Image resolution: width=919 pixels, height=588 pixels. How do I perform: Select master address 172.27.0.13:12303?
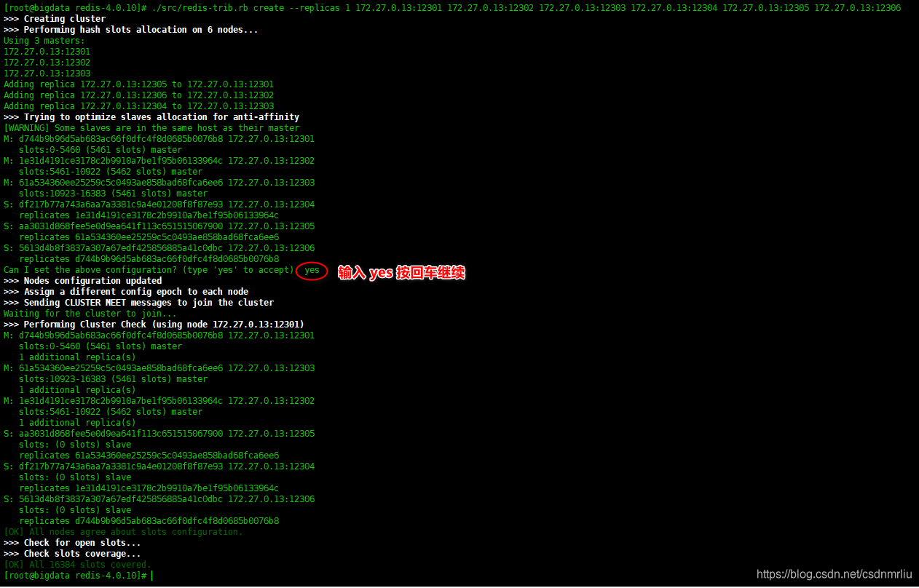point(46,73)
